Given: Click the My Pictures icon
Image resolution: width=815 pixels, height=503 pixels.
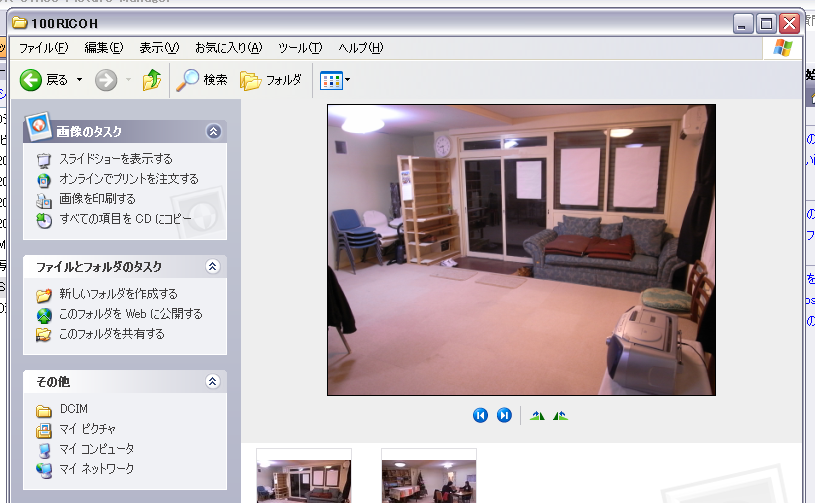Looking at the screenshot, I should 44,430.
